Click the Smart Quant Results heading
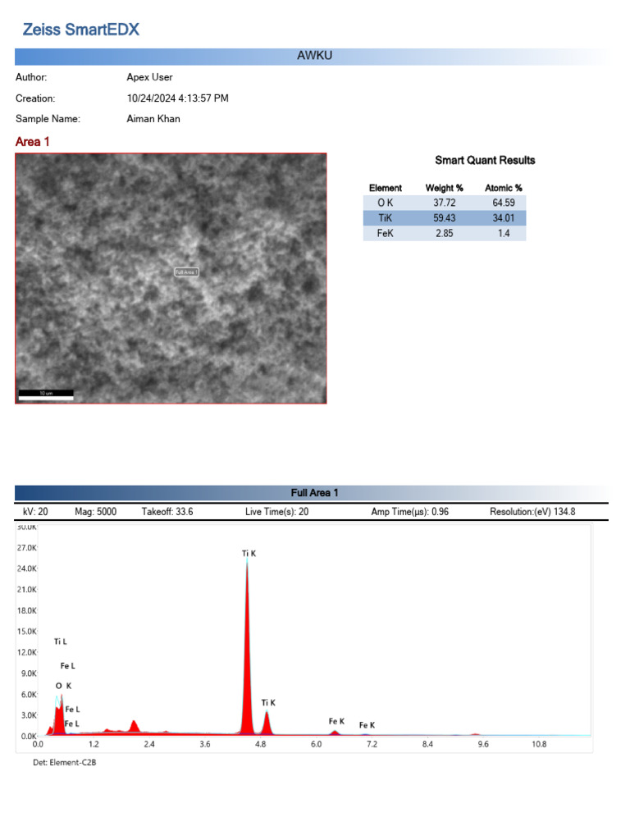The image size is (630, 840). 485,160
